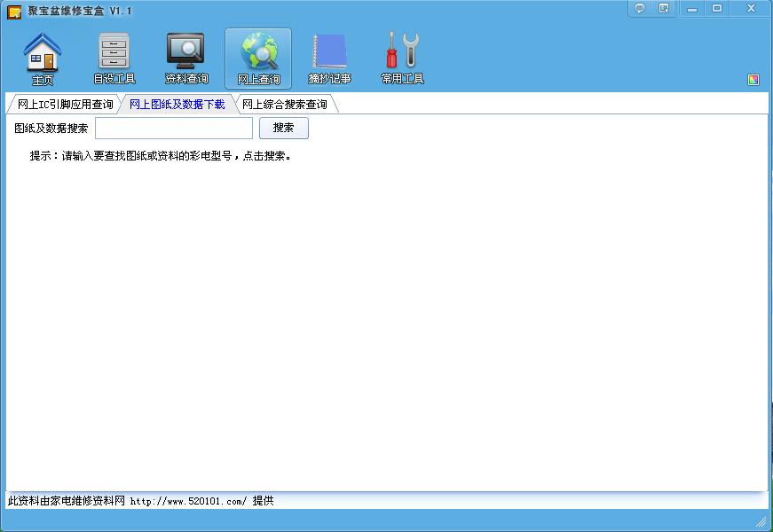The width and height of the screenshot is (773, 532).
Task: Select the 网上查询 globe icon
Action: tap(258, 59)
